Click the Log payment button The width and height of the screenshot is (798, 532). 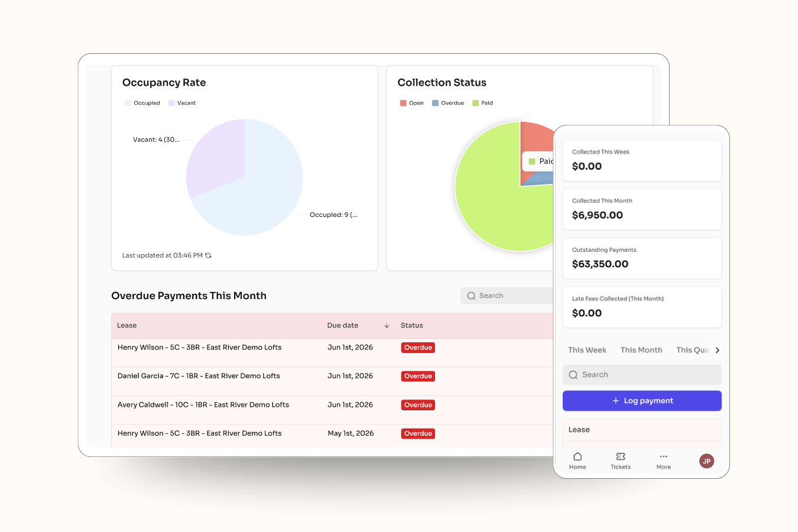tap(642, 401)
